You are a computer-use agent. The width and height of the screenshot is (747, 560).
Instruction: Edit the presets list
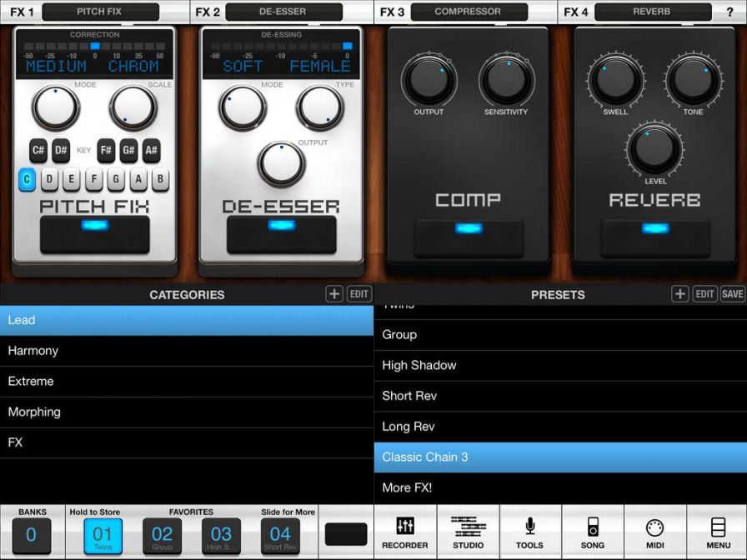pos(704,294)
